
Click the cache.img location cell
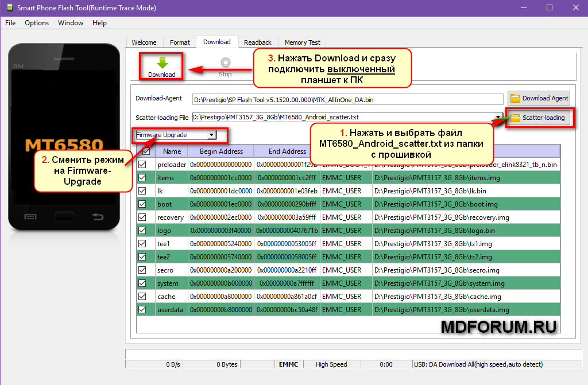point(466,297)
